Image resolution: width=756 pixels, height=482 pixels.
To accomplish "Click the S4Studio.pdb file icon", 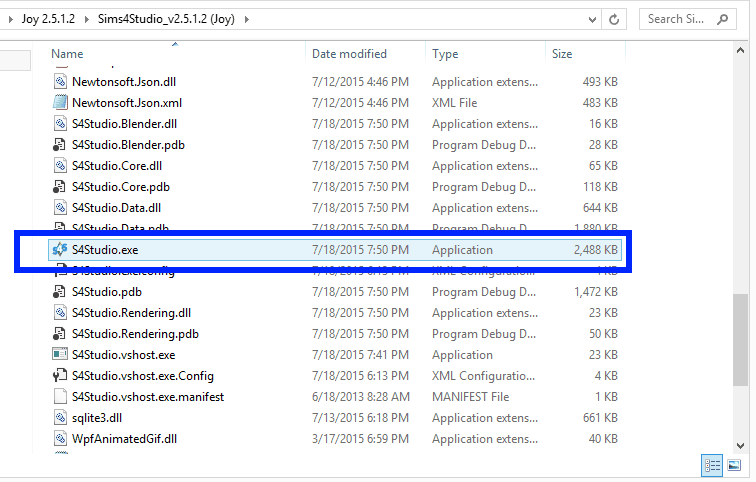I will pyautogui.click(x=60, y=292).
